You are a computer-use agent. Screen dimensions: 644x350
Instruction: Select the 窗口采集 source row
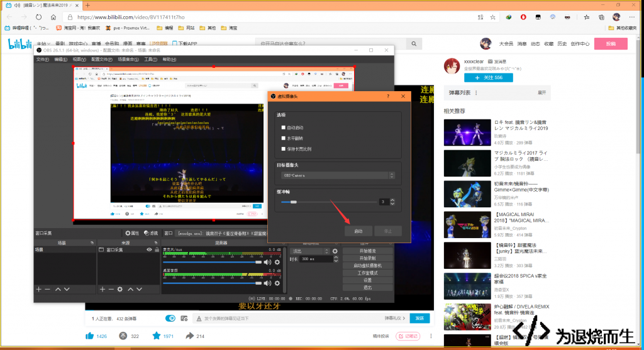point(129,249)
